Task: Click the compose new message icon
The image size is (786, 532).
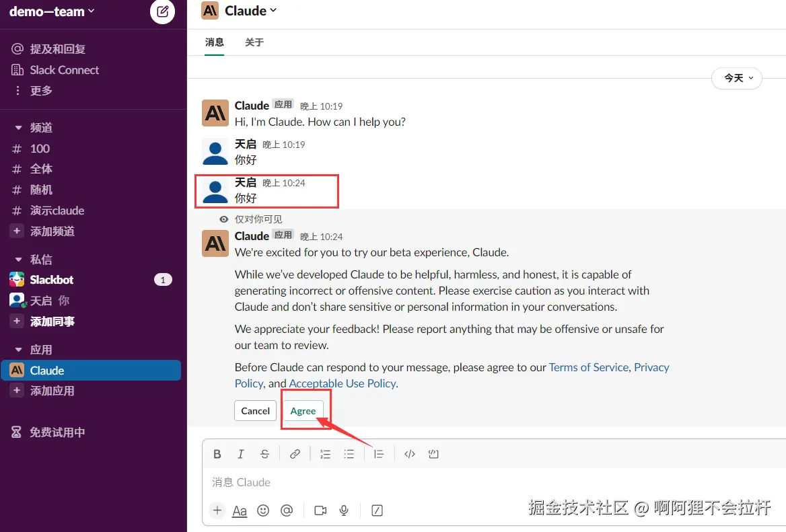Action: point(162,11)
